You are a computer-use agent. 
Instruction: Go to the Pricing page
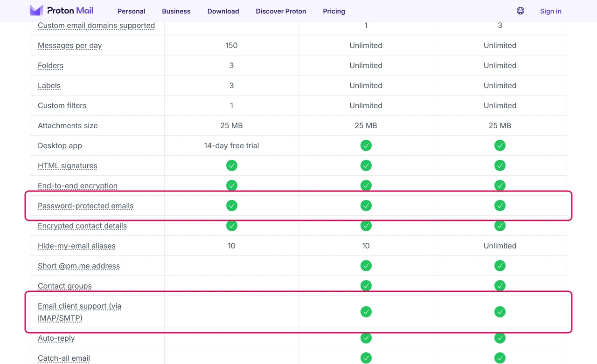[334, 11]
